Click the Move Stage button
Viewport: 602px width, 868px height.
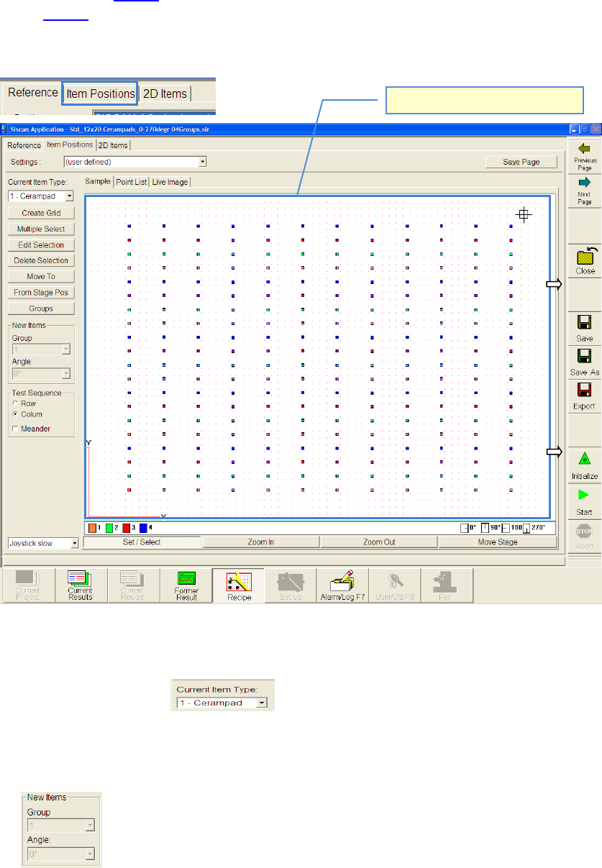[497, 542]
